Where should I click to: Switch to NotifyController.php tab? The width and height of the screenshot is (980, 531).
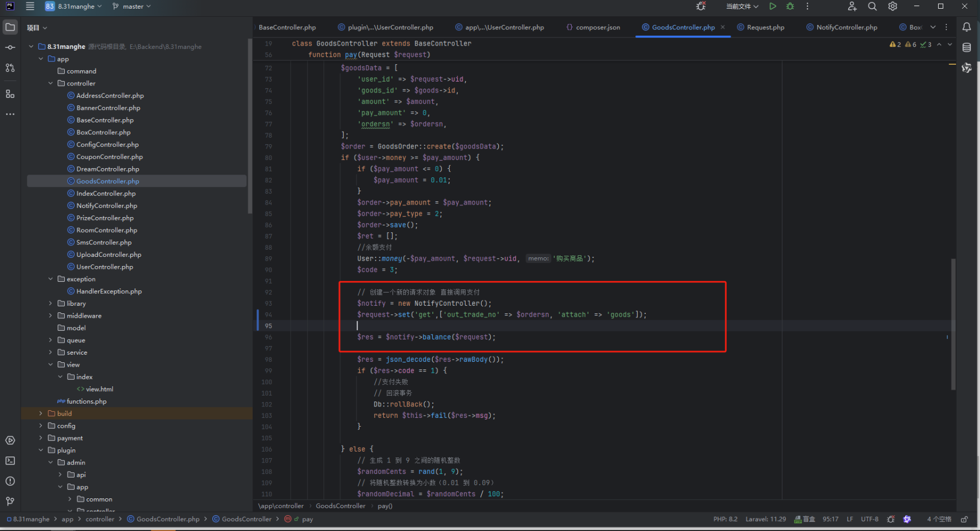(x=842, y=27)
